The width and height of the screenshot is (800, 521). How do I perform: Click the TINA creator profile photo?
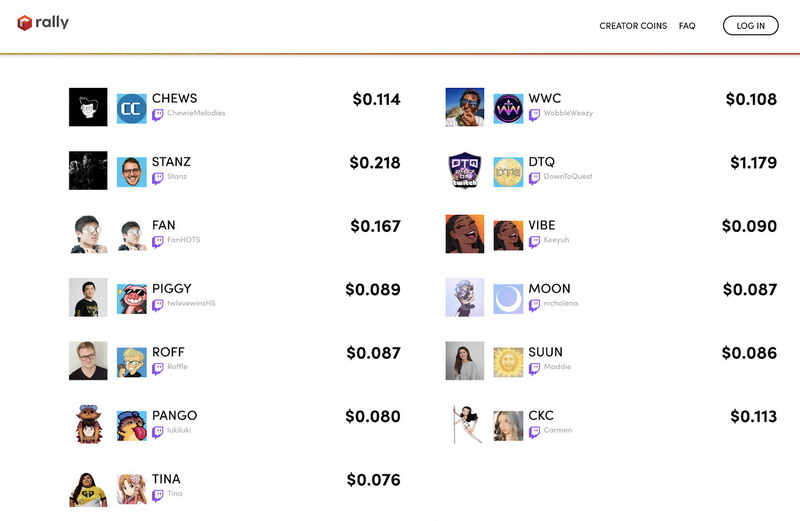88,488
